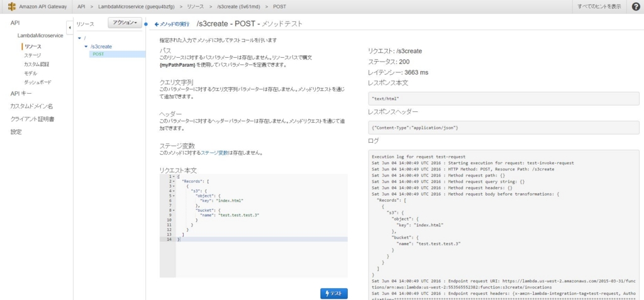Fold JSON at line 3 arrow
644x300 pixels.
pyautogui.click(x=174, y=186)
